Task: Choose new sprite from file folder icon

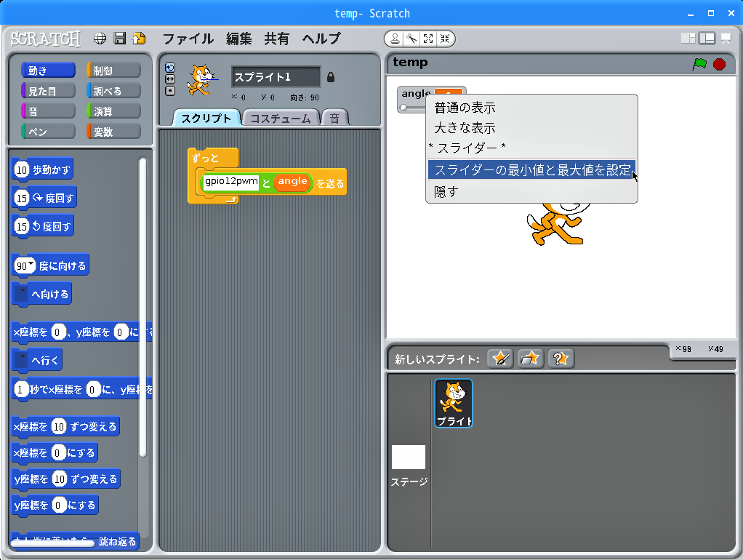Action: pos(530,359)
